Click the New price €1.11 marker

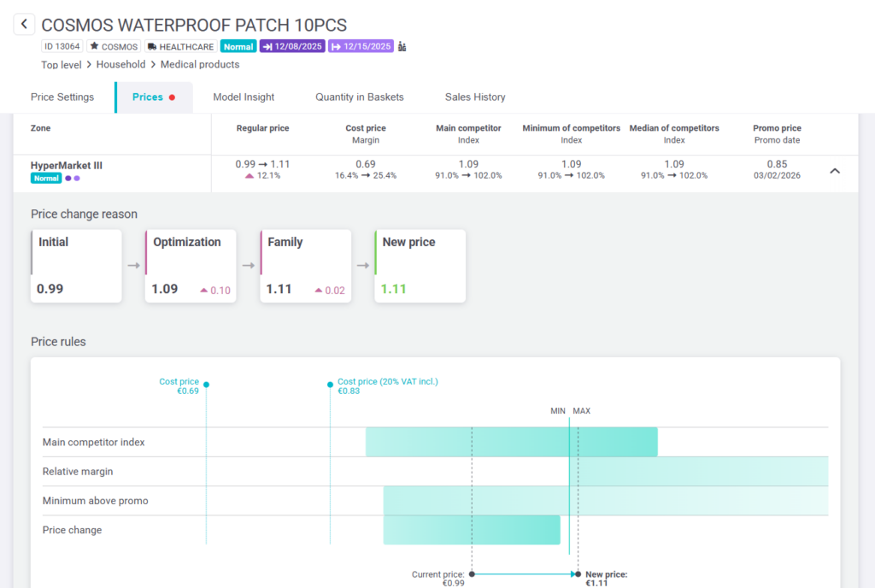click(x=578, y=574)
